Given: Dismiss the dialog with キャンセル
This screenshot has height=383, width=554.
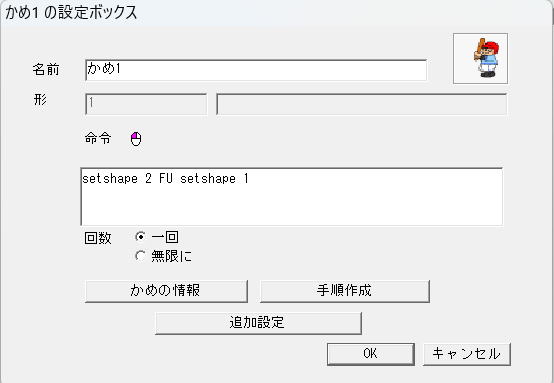Looking at the screenshot, I should tap(467, 354).
